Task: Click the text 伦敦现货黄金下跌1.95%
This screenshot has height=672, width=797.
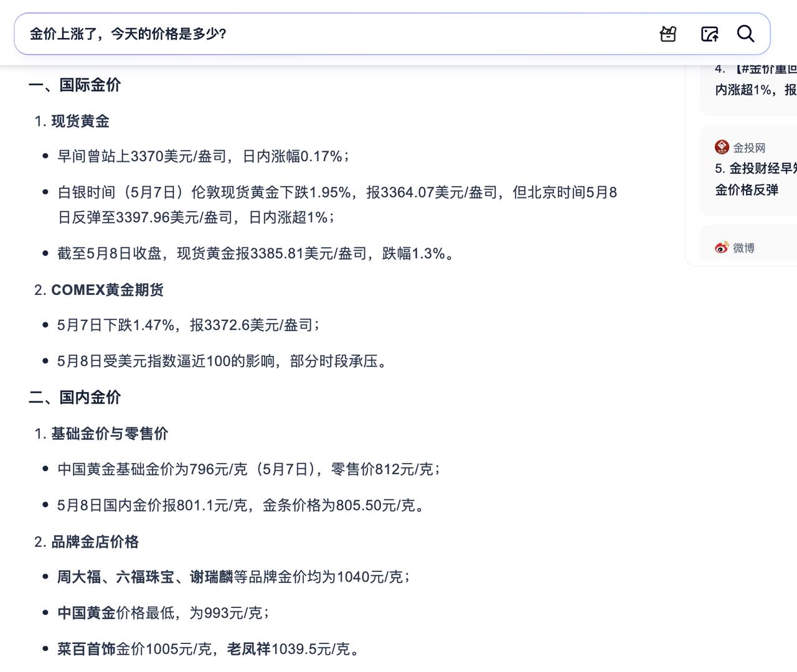Action: coord(271,192)
